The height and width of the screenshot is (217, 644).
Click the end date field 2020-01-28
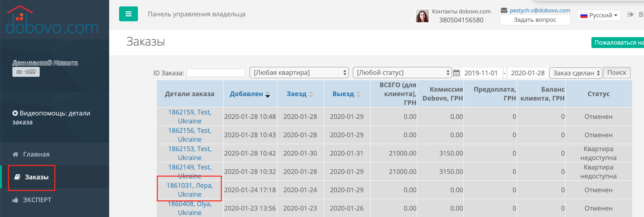coord(528,73)
